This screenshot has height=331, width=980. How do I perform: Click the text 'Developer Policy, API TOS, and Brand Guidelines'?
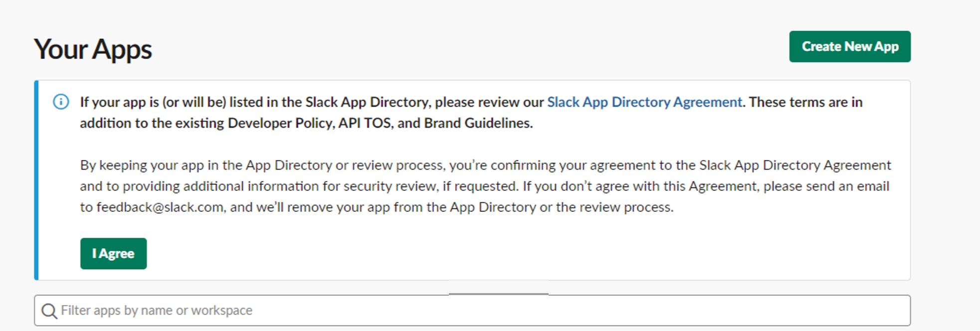pyautogui.click(x=380, y=123)
